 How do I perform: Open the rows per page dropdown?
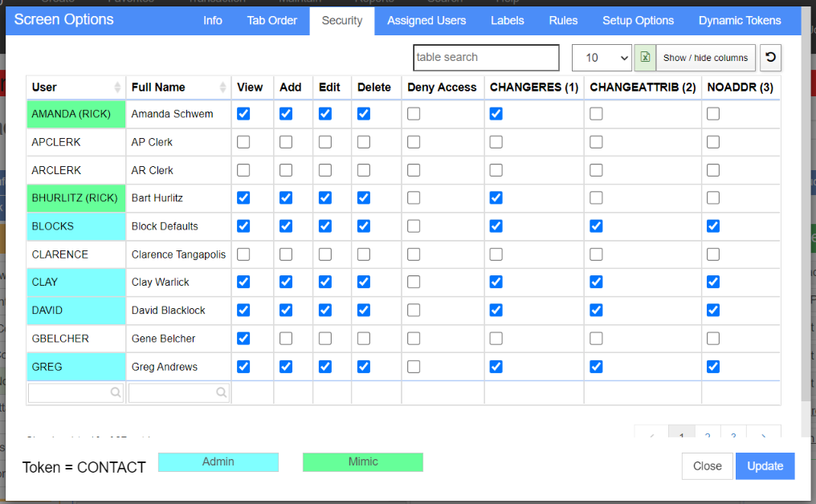[x=602, y=58]
